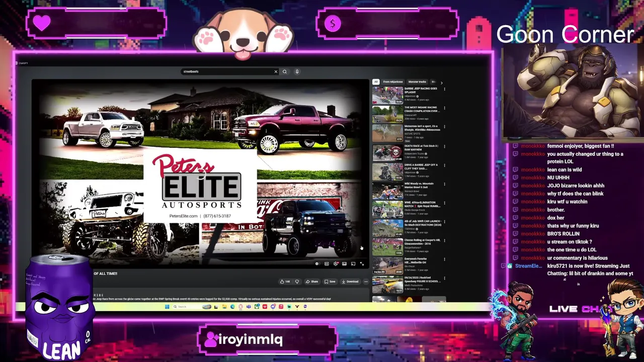Open options menu for 'DRIVE A BARBIE JEEP'
Viewport: 644px width, 362px height.
(444, 165)
